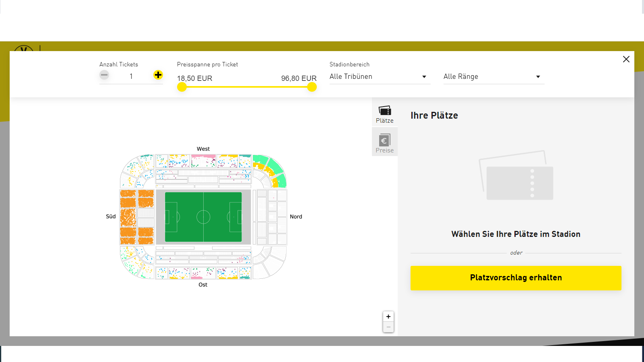Click the minimum price slider handle
Screen dimensions: 644x362
(182, 86)
